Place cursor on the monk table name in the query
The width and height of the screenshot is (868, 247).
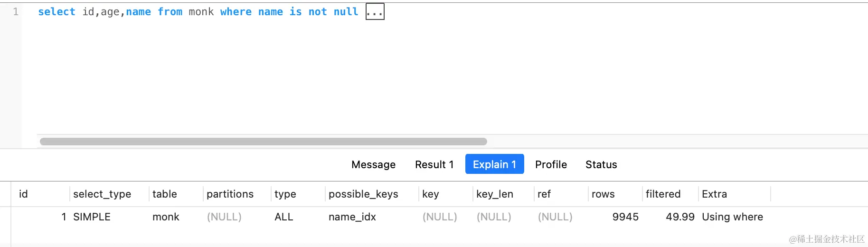201,12
